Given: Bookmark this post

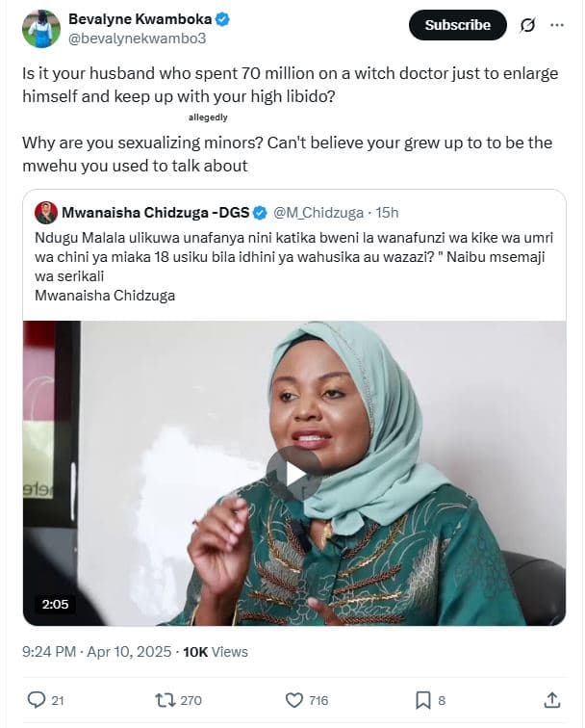Looking at the screenshot, I should pos(422,700).
